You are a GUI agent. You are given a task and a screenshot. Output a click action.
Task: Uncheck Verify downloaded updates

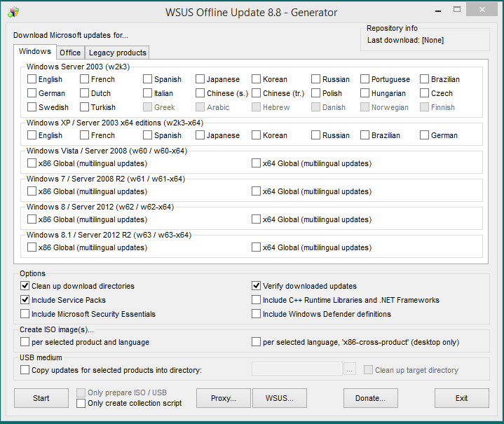256,286
